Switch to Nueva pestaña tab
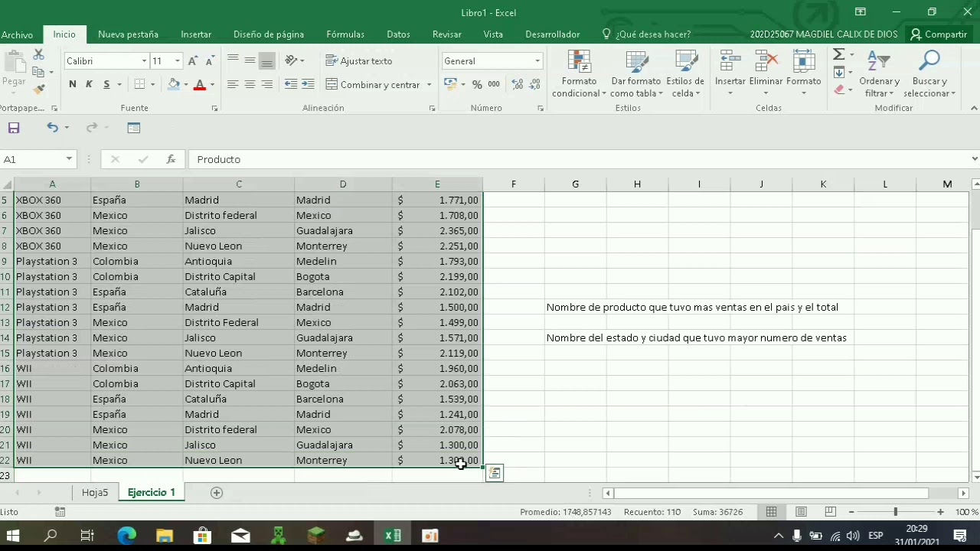Image resolution: width=980 pixels, height=551 pixels. pos(128,34)
